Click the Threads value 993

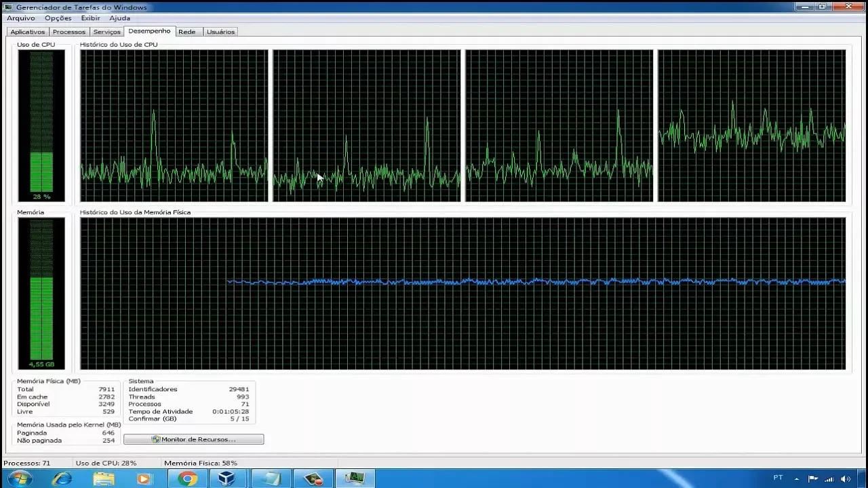[243, 397]
